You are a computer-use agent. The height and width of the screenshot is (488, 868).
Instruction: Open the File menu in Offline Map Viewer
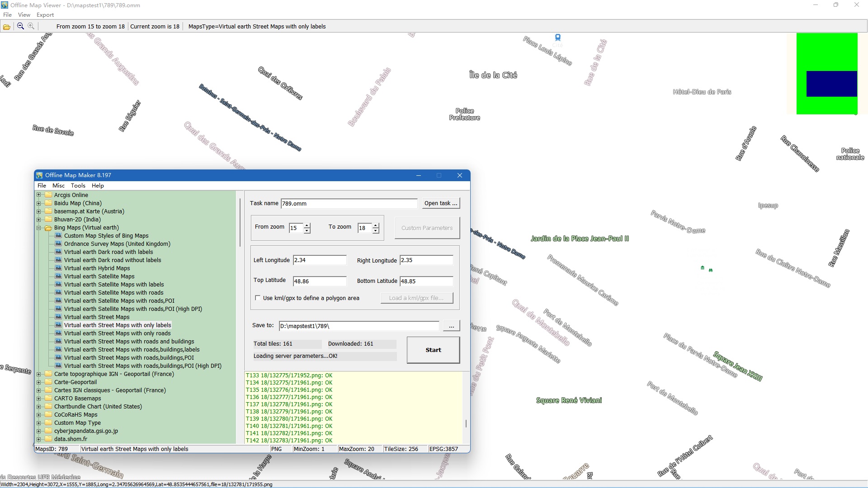[x=7, y=14]
